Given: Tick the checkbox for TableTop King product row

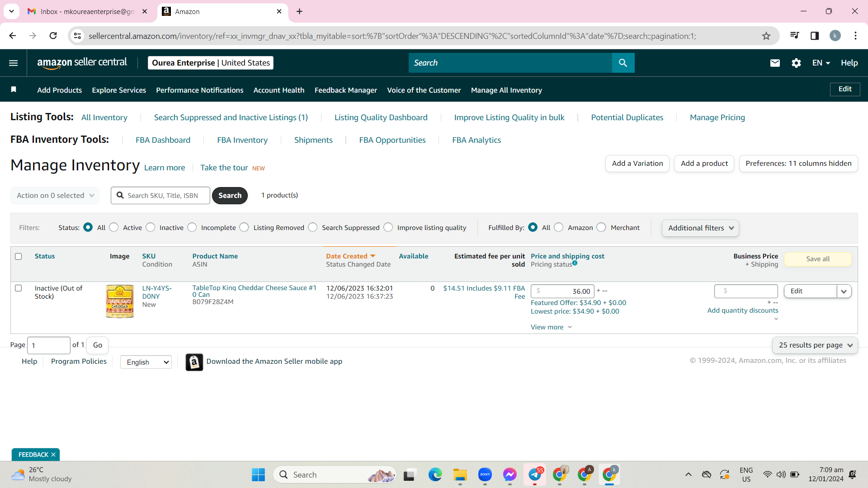Looking at the screenshot, I should [x=19, y=288].
